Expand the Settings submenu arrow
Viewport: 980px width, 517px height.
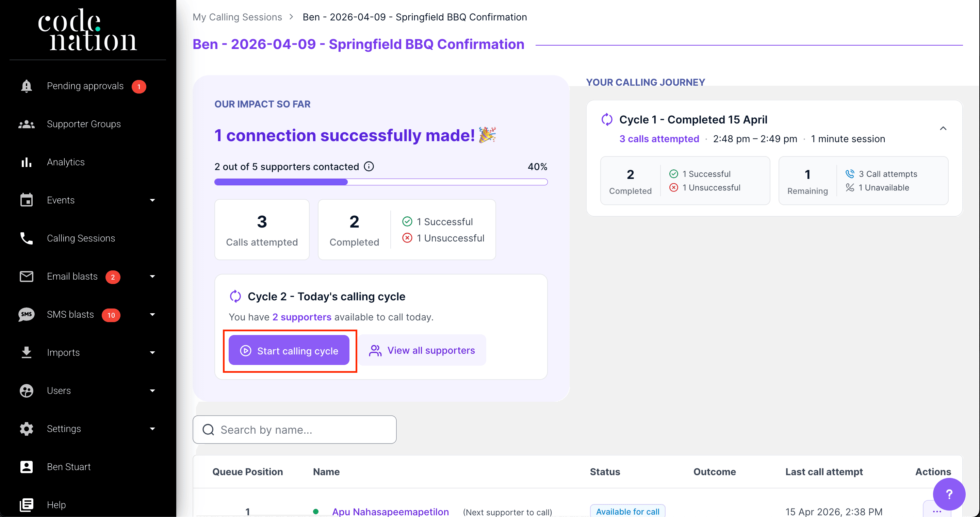pyautogui.click(x=152, y=429)
